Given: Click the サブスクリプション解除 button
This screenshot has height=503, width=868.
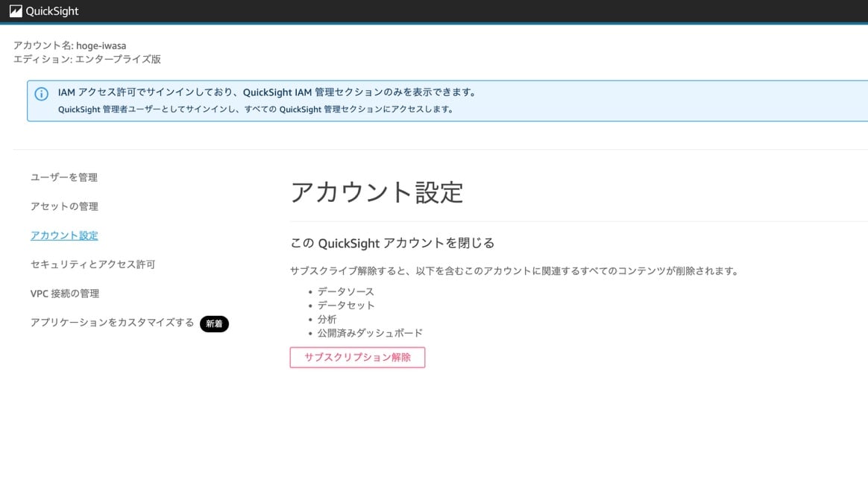Looking at the screenshot, I should (x=358, y=358).
